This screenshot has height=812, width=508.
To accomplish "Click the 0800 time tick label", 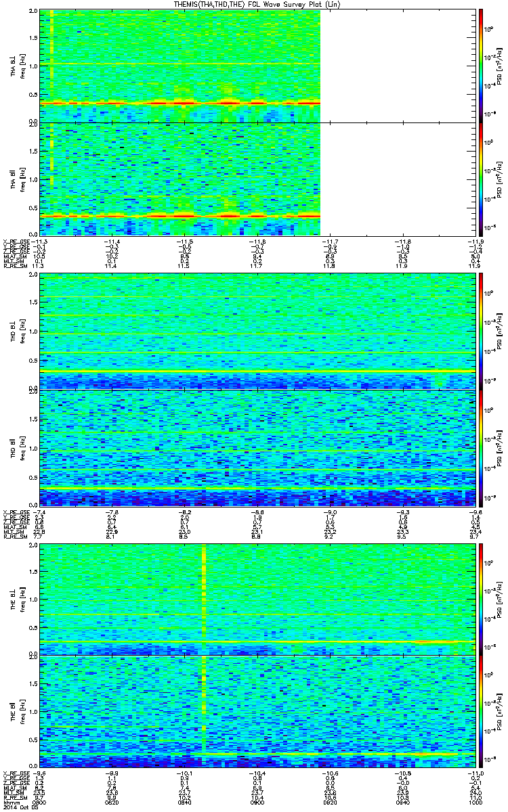I will point(39,802).
